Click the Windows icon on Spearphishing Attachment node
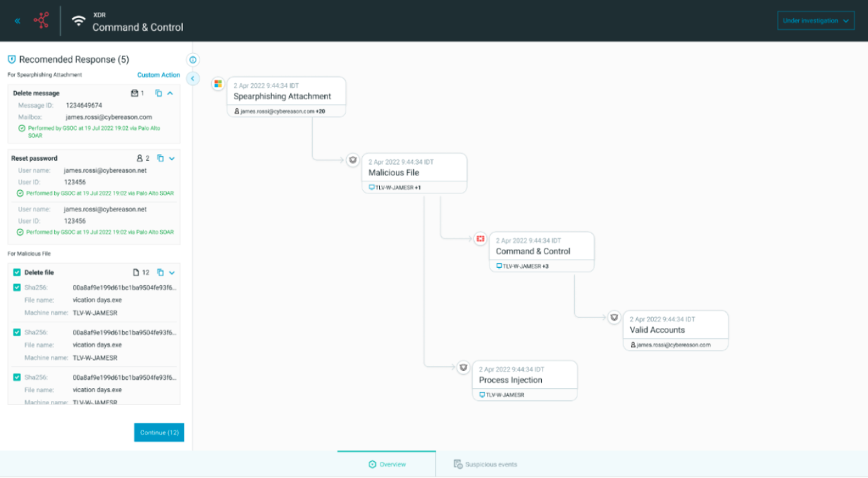Image resolution: width=868 pixels, height=478 pixels. (218, 84)
